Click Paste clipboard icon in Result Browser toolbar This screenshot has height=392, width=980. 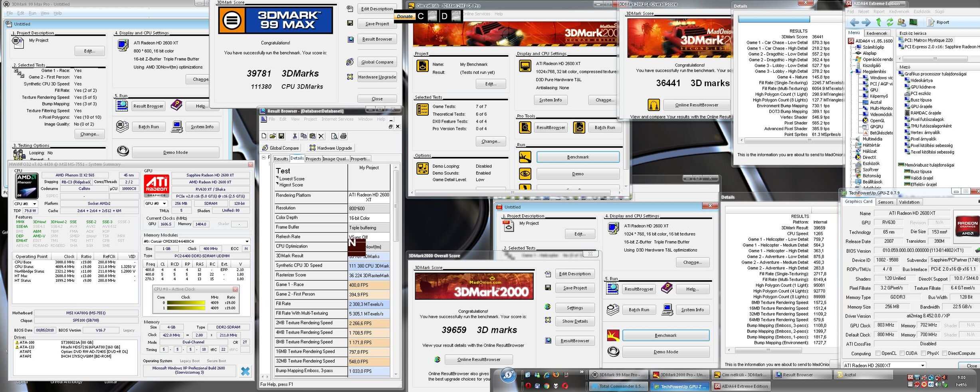[x=312, y=136]
